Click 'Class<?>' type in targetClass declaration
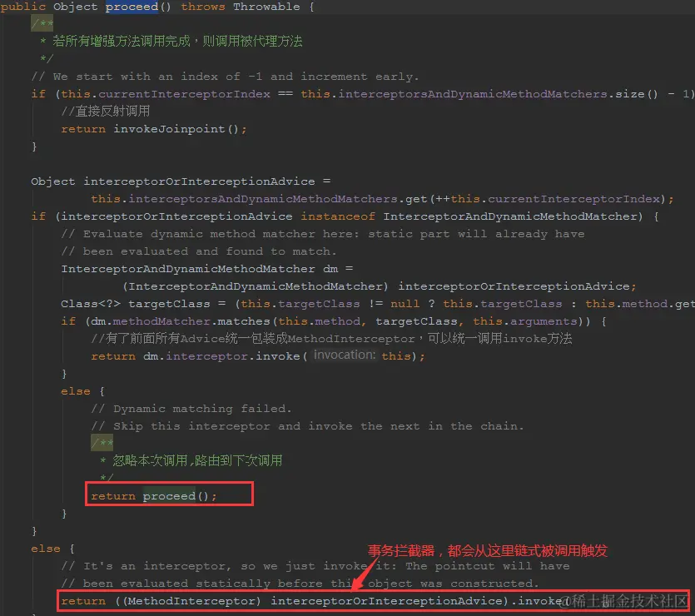This screenshot has height=616, width=695. 91,304
